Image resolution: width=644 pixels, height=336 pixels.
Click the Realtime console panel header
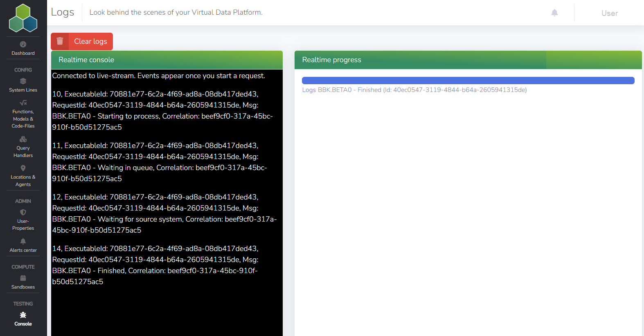pyautogui.click(x=167, y=60)
